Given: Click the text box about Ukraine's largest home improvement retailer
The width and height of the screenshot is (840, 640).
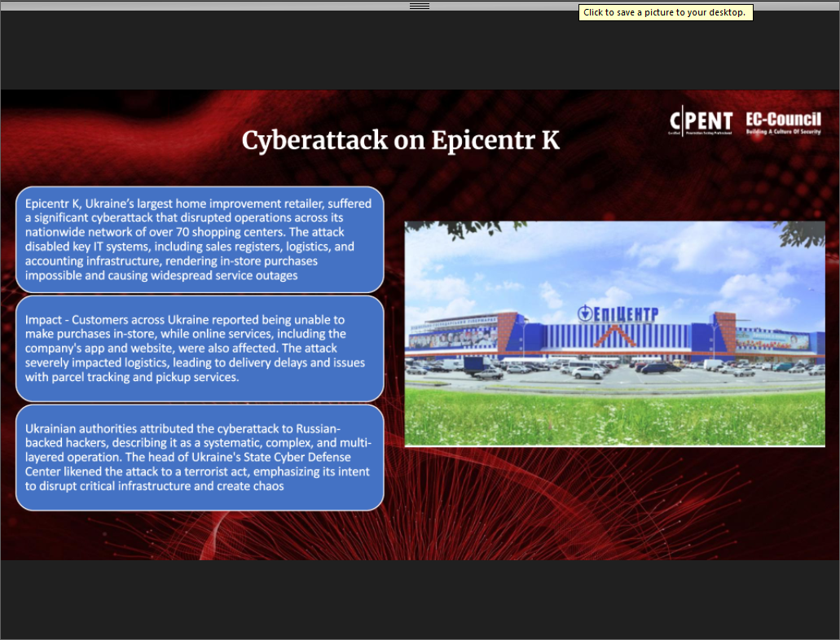Looking at the screenshot, I should pos(200,239).
